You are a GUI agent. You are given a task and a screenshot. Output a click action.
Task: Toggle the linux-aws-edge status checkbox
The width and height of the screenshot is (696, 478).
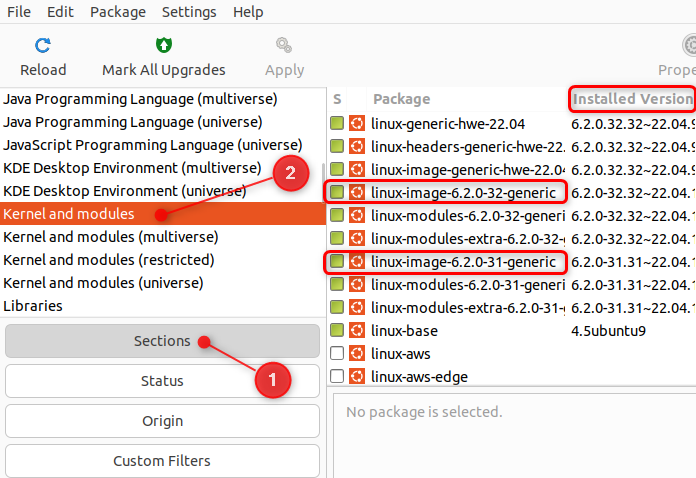337,376
